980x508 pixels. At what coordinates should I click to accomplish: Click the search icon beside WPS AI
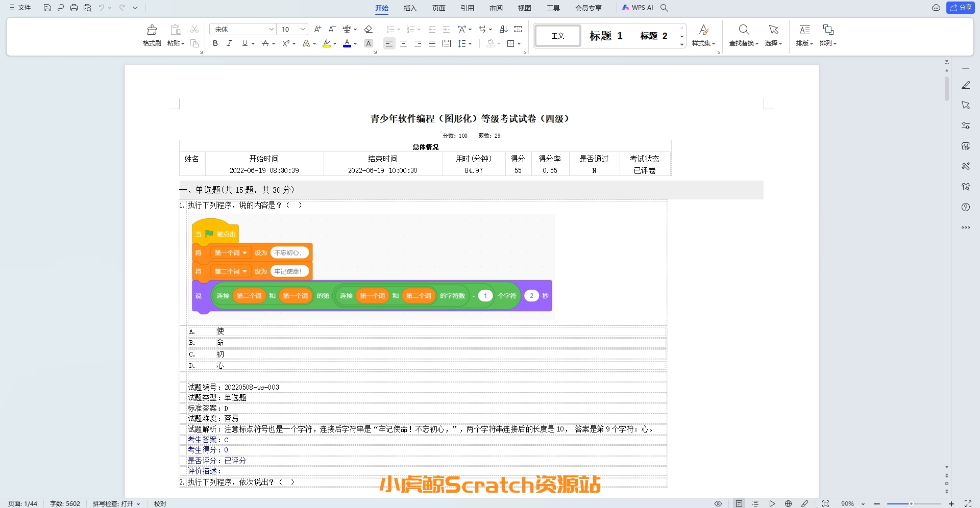[664, 8]
